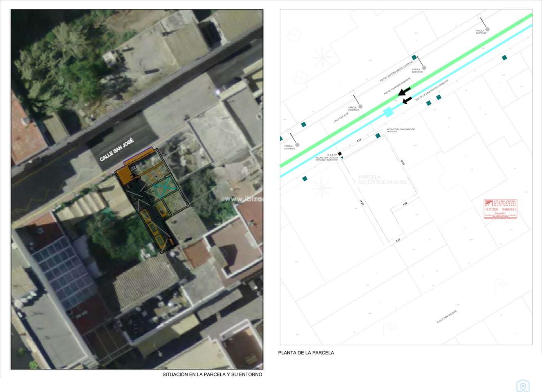Select the ACOMETIDA DE AGUA POTABLE label
The height and width of the screenshot is (392, 542).
(x=327, y=158)
